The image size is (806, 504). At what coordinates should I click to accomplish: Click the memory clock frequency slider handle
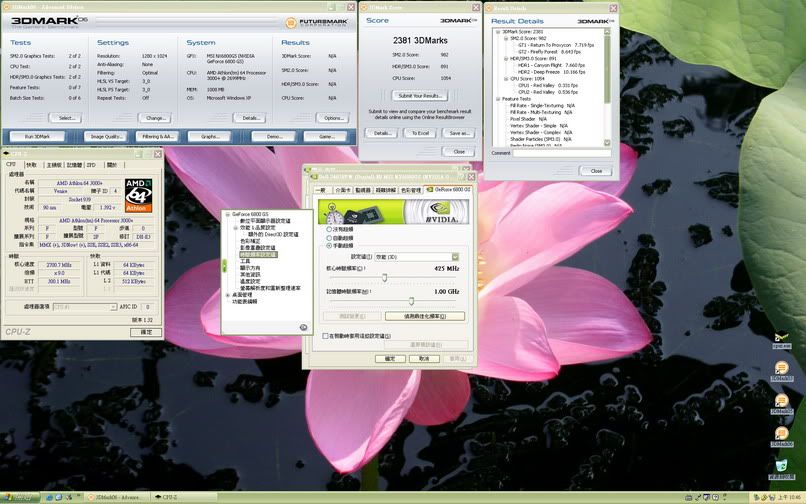tap(411, 301)
